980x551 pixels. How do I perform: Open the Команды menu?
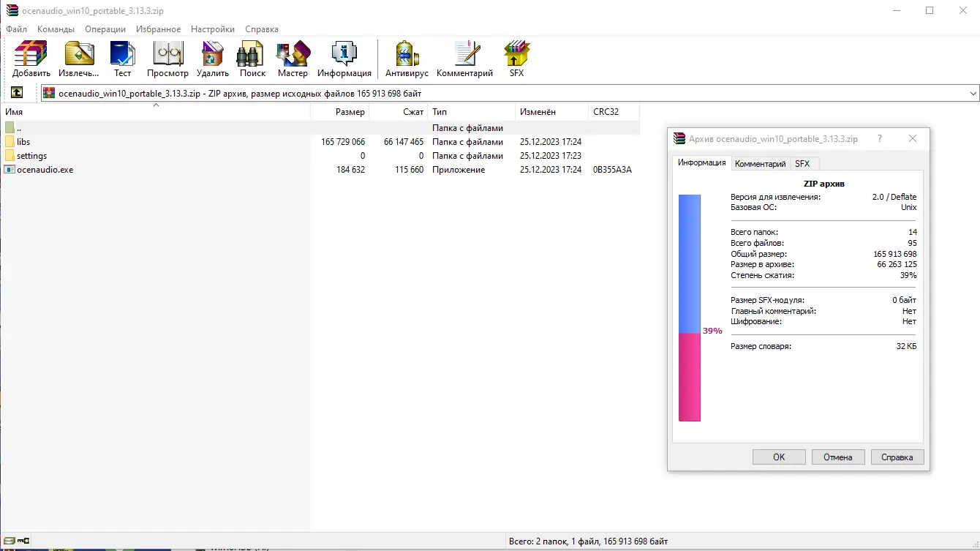coord(56,29)
